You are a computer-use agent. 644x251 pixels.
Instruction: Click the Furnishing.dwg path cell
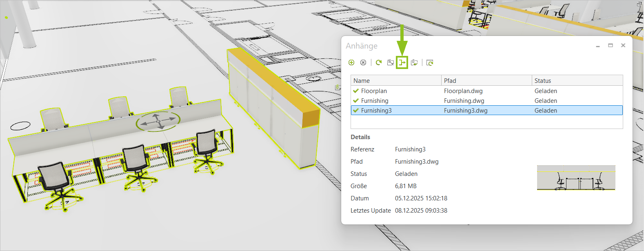tap(464, 101)
